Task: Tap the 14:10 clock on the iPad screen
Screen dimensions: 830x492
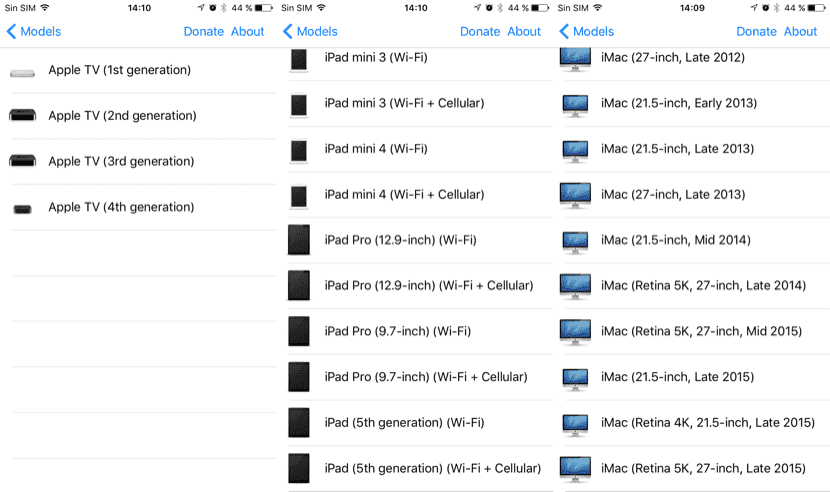Action: [416, 8]
